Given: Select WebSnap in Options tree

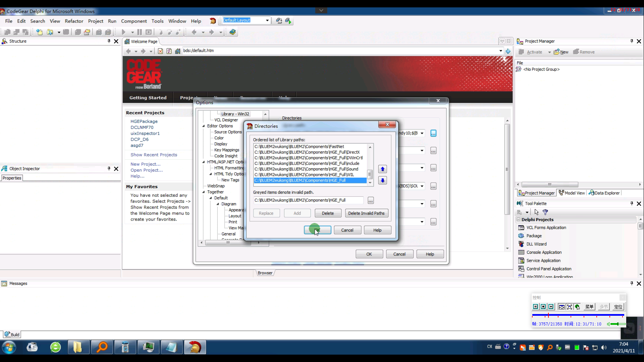Looking at the screenshot, I should tap(216, 186).
